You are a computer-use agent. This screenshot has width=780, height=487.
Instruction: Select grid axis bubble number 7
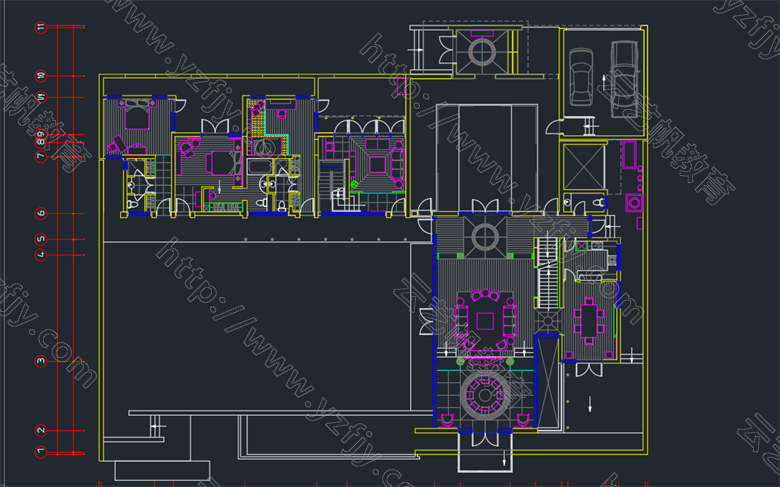pyautogui.click(x=41, y=156)
